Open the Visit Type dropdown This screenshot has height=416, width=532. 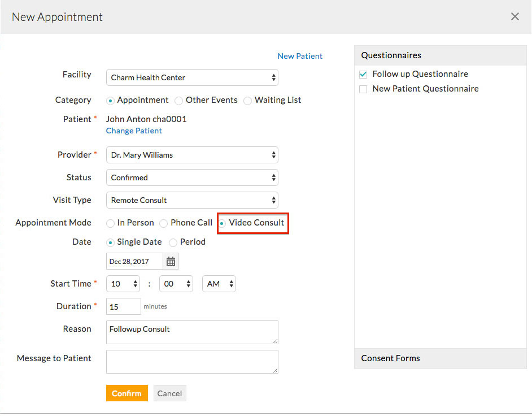tap(192, 200)
